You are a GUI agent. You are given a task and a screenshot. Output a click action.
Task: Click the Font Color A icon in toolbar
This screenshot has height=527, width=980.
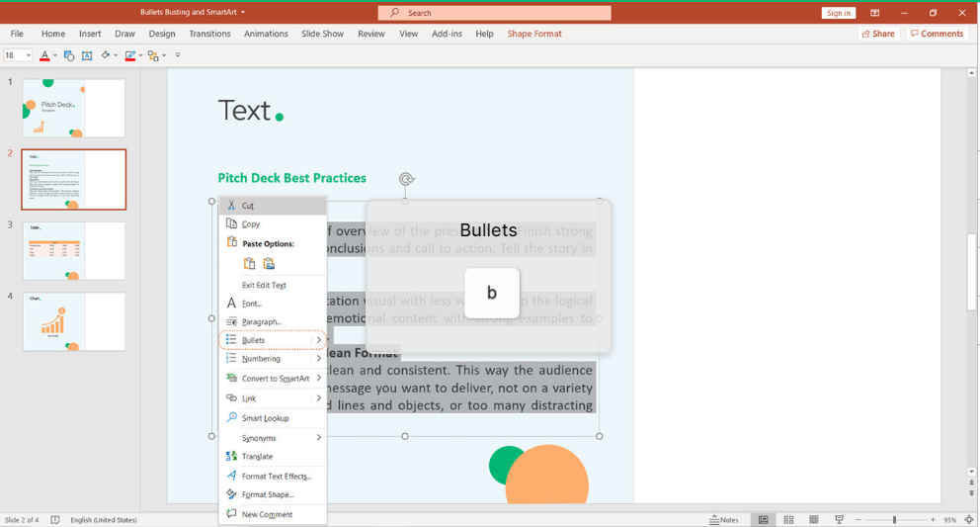click(44, 55)
